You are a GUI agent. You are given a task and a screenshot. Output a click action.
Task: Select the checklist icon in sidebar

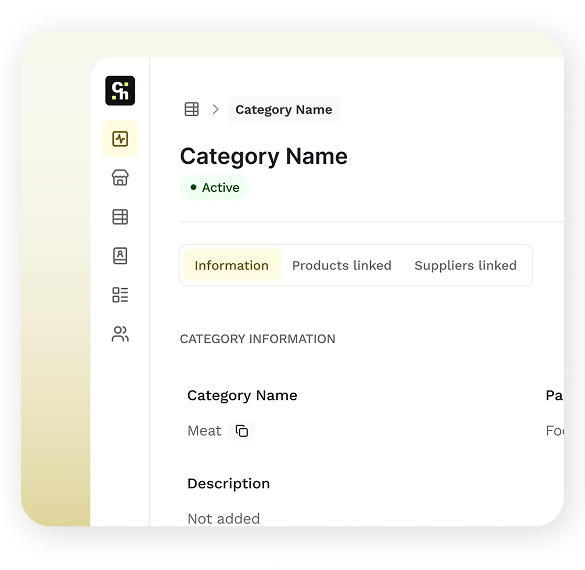coord(120,295)
